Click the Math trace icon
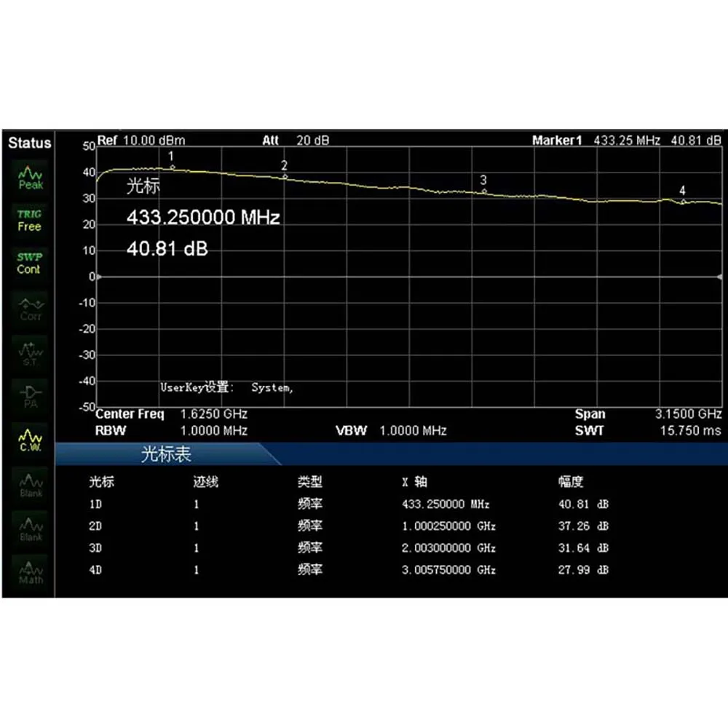This screenshot has width=728, height=728. tap(30, 571)
